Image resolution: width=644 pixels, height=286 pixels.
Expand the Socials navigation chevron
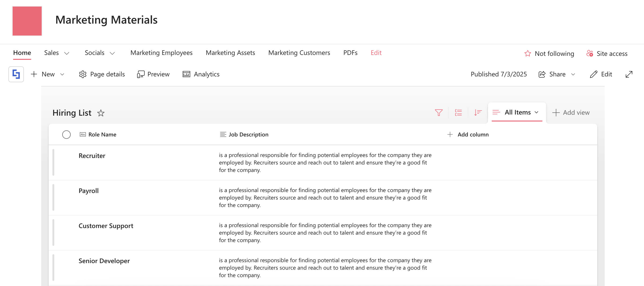coord(112,53)
